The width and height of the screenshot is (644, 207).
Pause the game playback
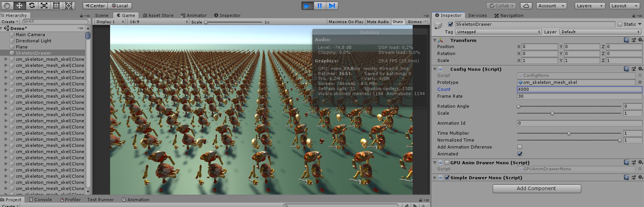tap(319, 6)
